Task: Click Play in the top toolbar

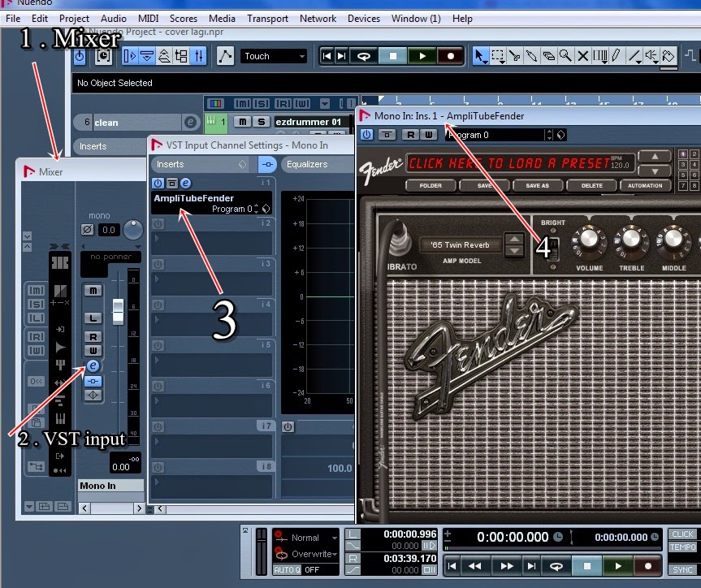Action: [x=422, y=56]
